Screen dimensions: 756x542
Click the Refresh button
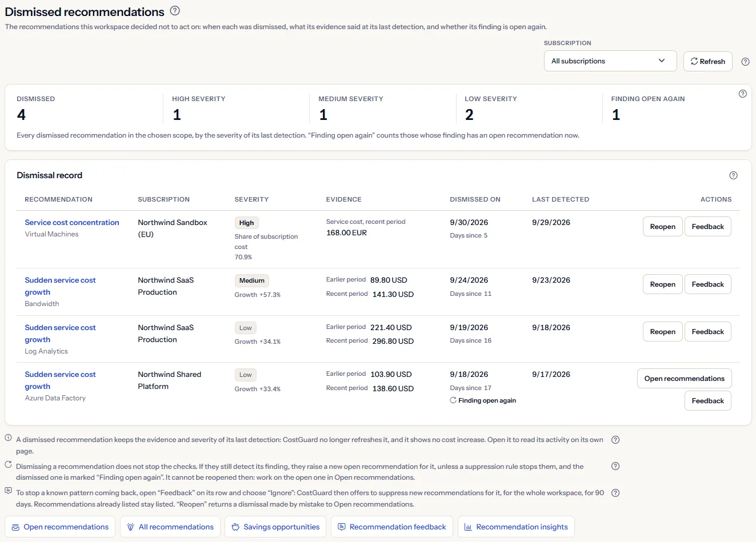707,61
